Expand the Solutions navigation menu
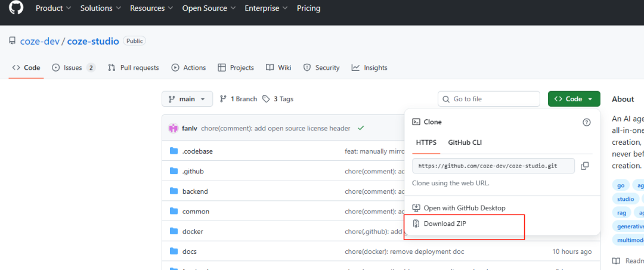This screenshot has width=644, height=270. click(x=100, y=8)
